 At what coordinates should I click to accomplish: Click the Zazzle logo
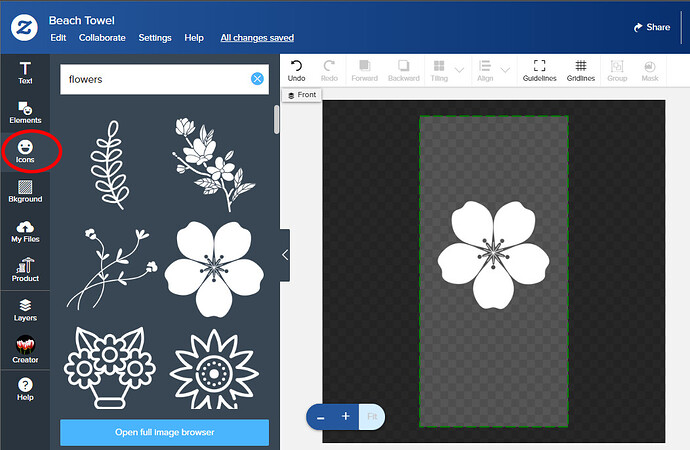24,28
